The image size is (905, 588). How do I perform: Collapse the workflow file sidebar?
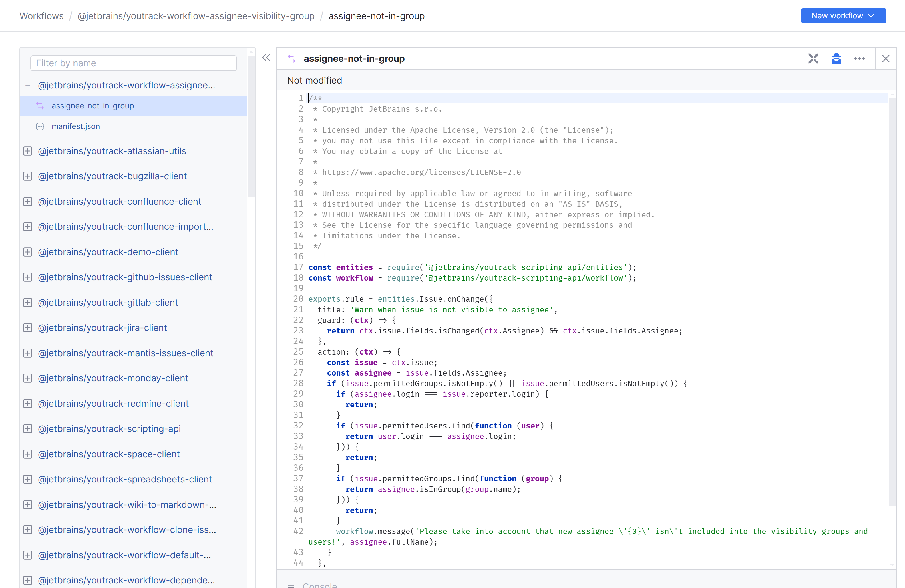pos(266,57)
